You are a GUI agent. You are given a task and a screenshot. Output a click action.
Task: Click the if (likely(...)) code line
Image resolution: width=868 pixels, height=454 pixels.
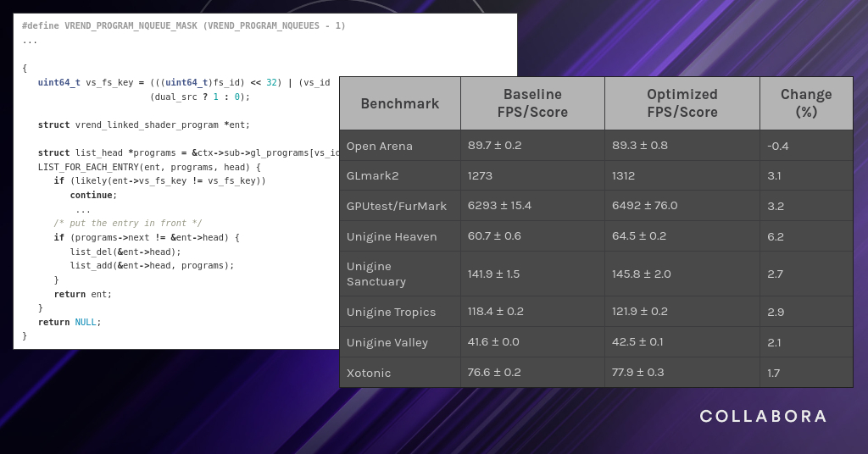[x=159, y=180]
